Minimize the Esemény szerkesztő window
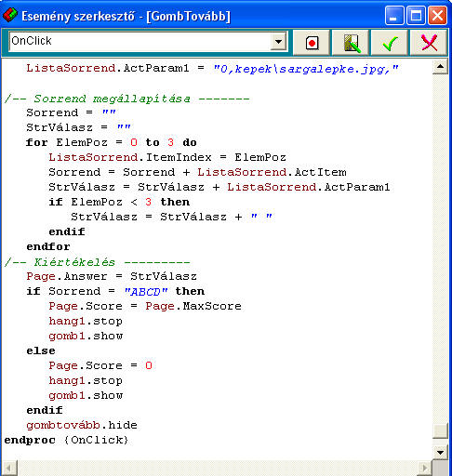452x476 pixels. pos(394,15)
